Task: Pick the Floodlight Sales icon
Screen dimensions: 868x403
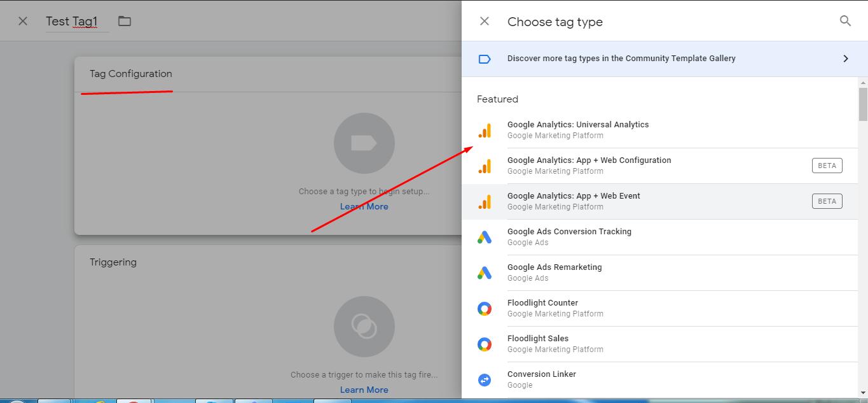Action: point(485,344)
